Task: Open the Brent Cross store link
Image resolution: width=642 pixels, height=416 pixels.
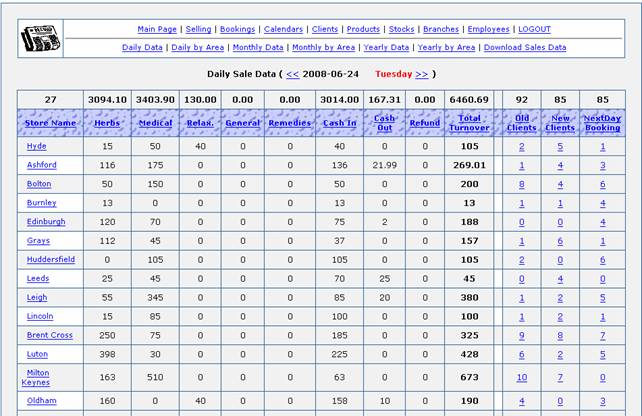Action: click(x=49, y=335)
